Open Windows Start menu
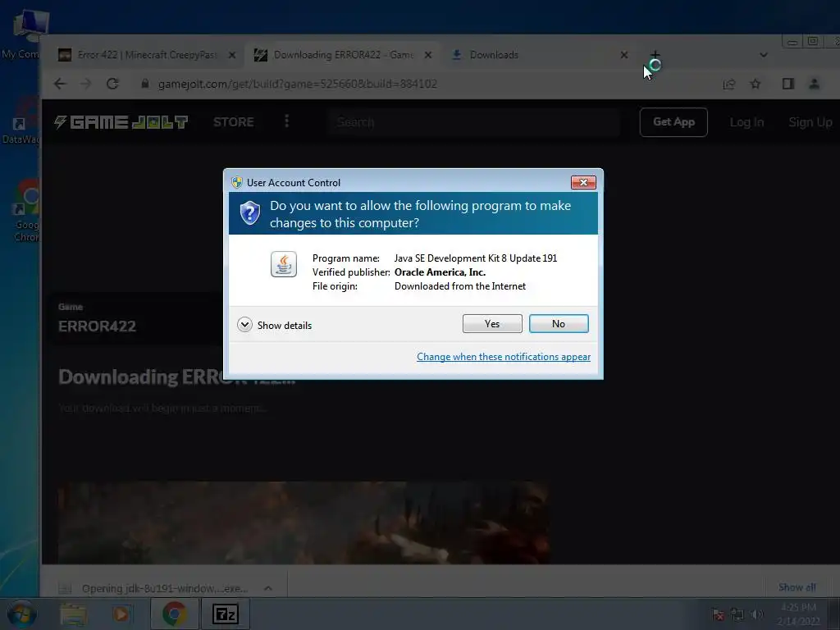 22,614
